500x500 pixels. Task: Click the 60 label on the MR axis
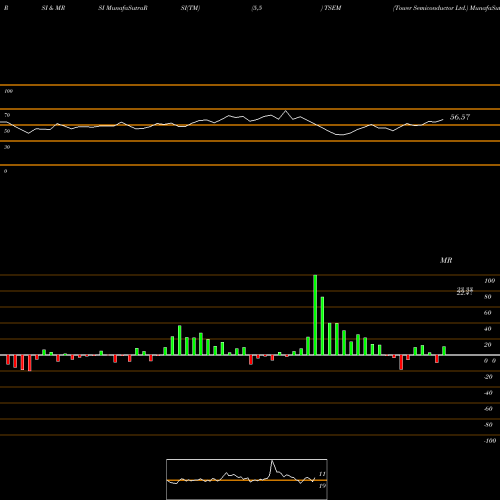coord(488,313)
